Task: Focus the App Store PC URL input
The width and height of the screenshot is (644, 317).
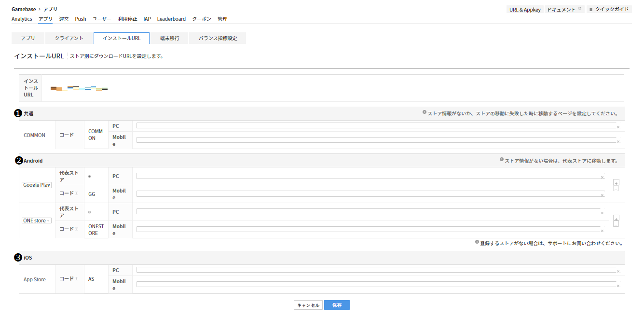Action: pos(376,270)
